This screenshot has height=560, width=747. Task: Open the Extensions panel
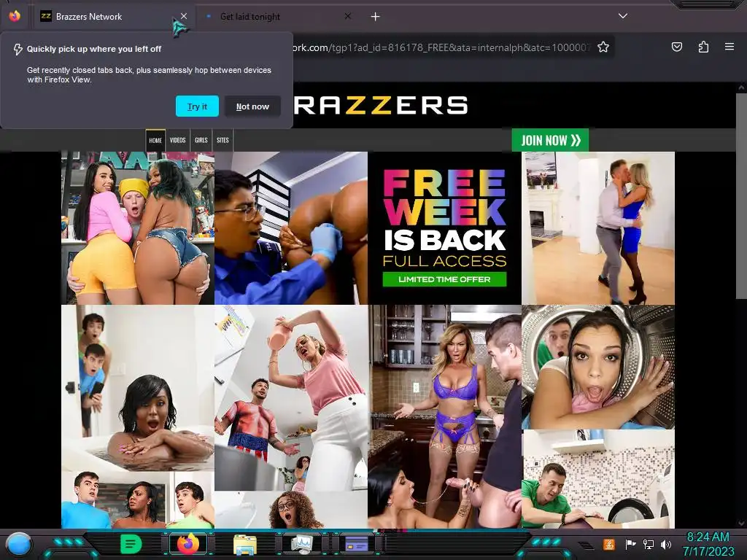pos(703,47)
